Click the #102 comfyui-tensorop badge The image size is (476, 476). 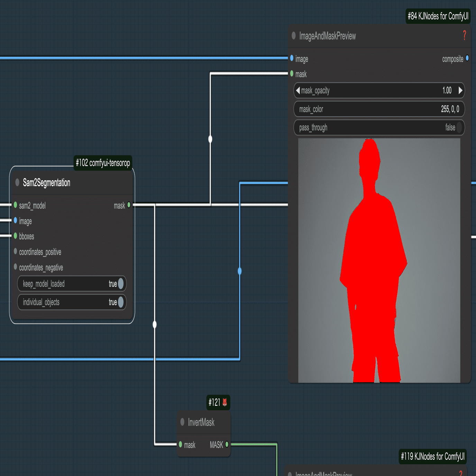pyautogui.click(x=103, y=163)
